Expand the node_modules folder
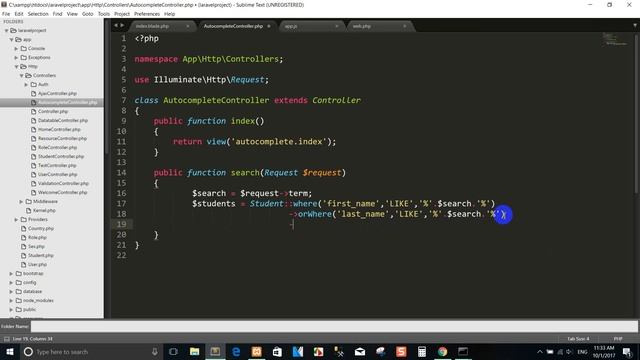Viewport: 640px width, 360px height. pyautogui.click(x=11, y=300)
